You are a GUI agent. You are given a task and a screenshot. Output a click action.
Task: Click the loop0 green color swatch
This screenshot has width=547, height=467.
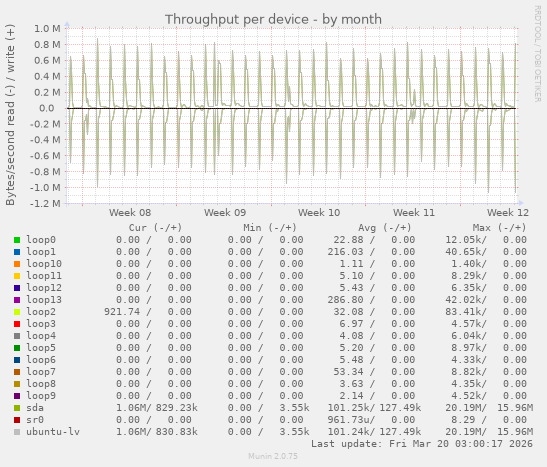pos(17,240)
